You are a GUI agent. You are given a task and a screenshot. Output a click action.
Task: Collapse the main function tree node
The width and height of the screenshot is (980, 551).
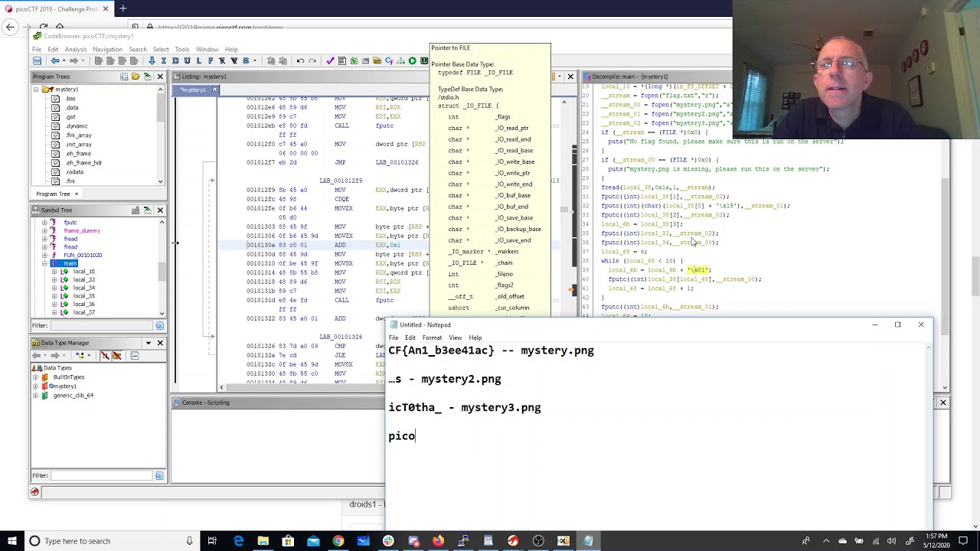pyautogui.click(x=44, y=263)
